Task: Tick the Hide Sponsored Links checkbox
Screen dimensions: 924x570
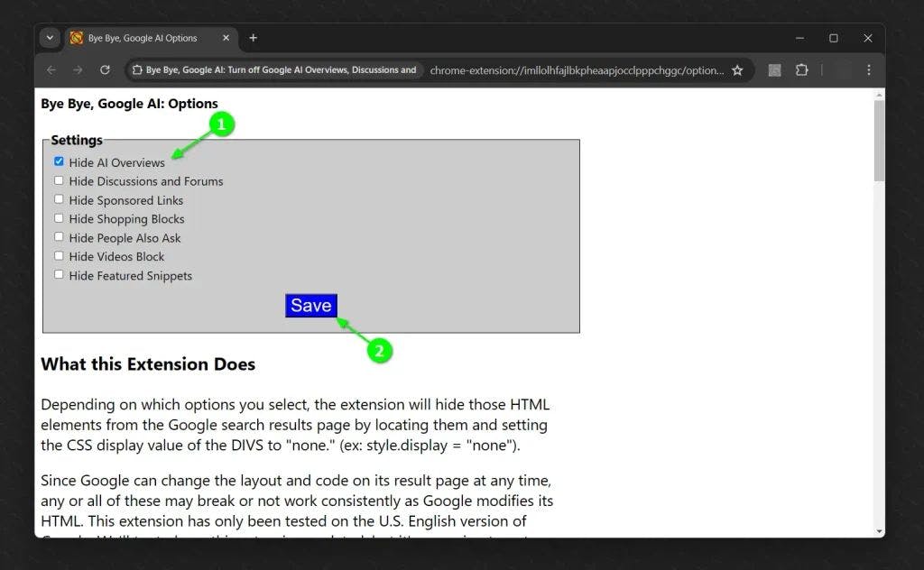Action: 59,199
